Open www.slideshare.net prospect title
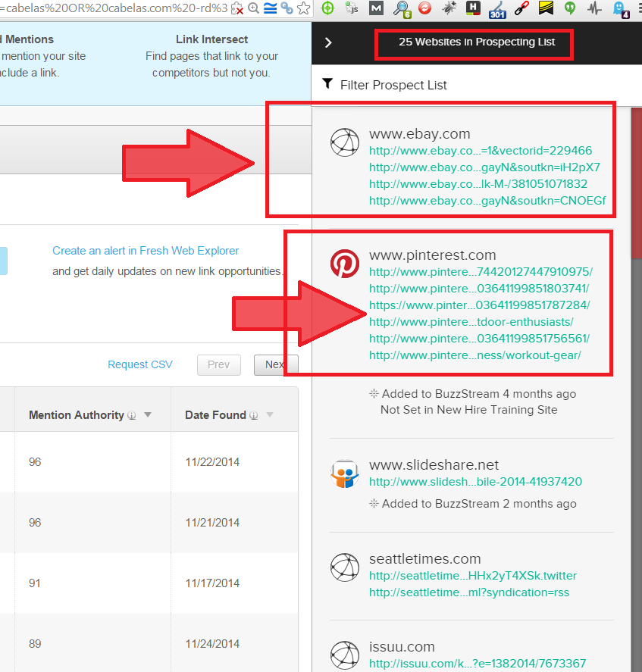This screenshot has height=672, width=642. [x=434, y=465]
